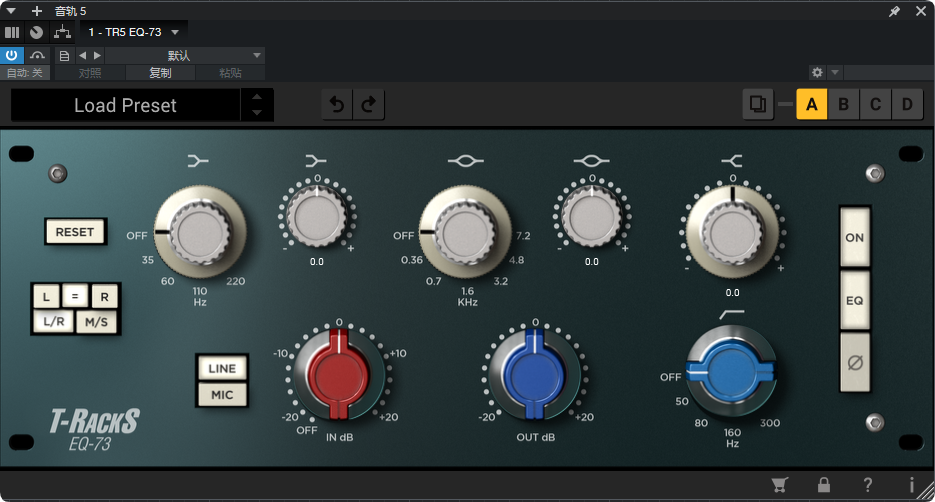Step preset down with lower arrow
935x502 pixels.
[257, 113]
